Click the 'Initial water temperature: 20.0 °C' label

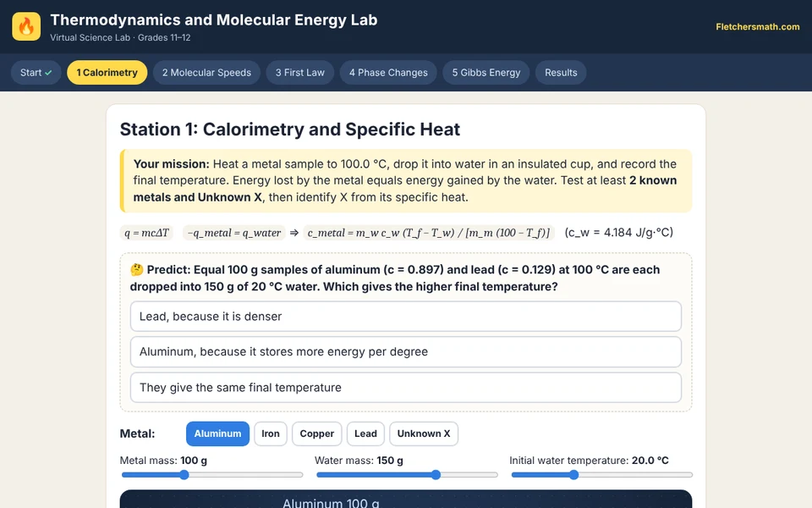[589, 461]
